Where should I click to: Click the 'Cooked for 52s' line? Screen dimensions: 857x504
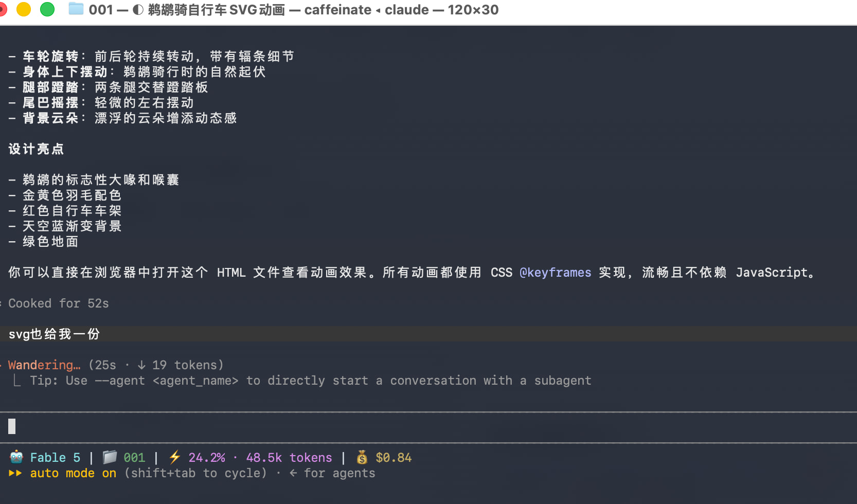tap(59, 303)
